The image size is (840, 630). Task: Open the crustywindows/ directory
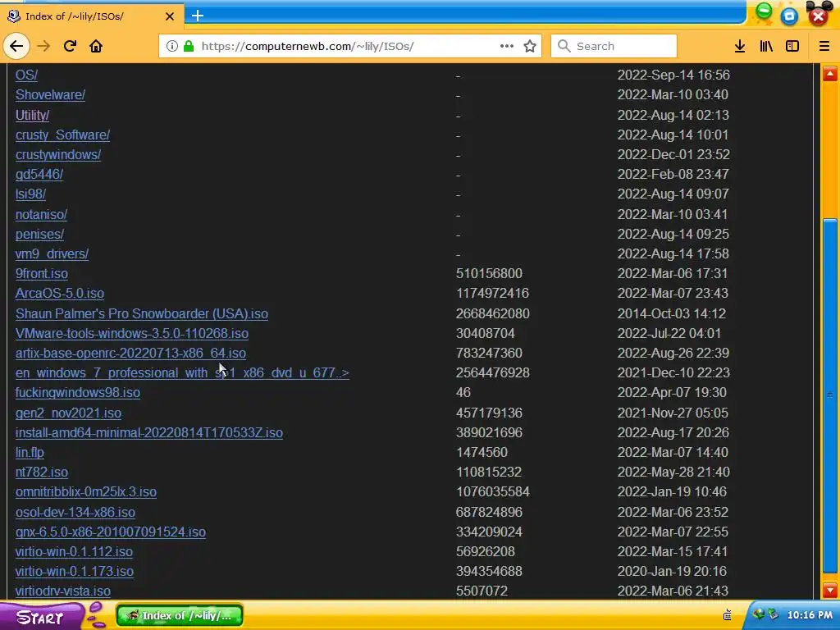[58, 155]
